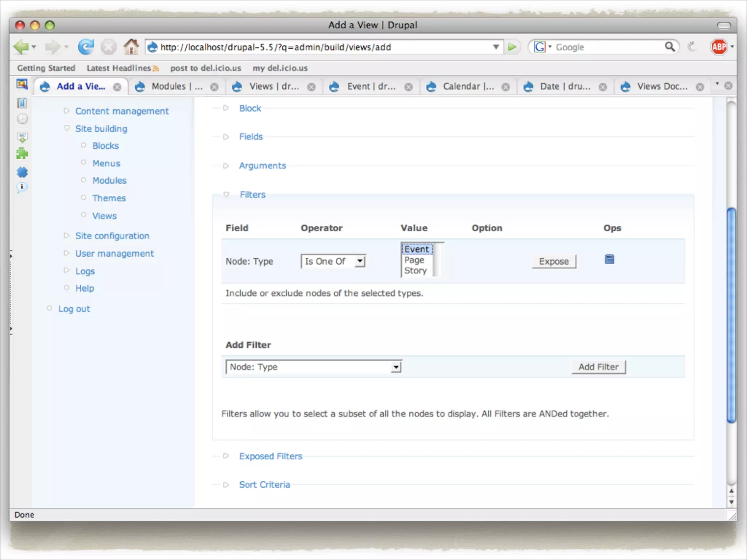747x560 pixels.
Task: Click the blue Ops icon for Node: Type filter
Action: pyautogui.click(x=609, y=260)
